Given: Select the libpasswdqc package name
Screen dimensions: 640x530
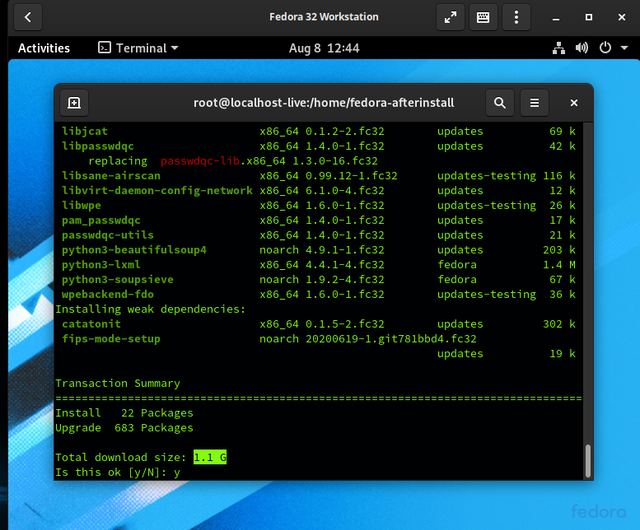Looking at the screenshot, I should pyautogui.click(x=98, y=146).
